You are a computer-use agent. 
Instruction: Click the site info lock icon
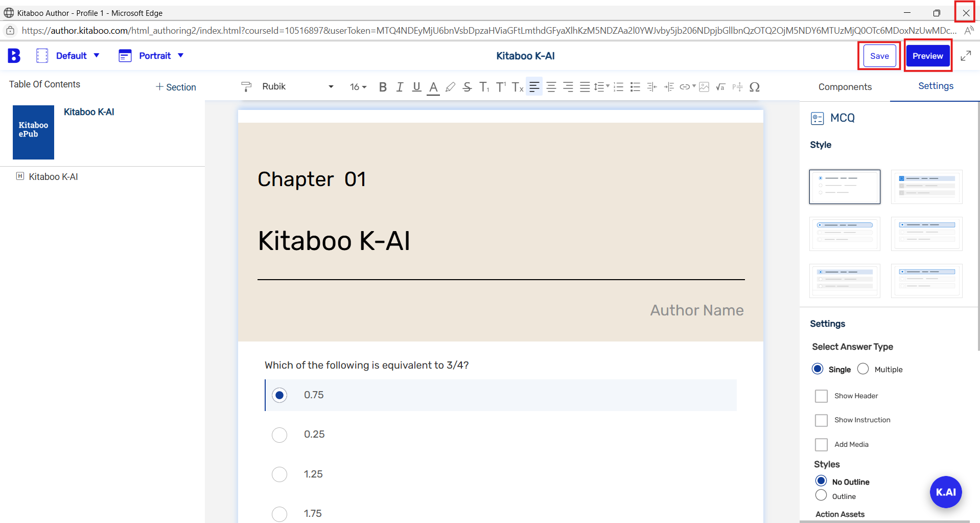pos(10,31)
